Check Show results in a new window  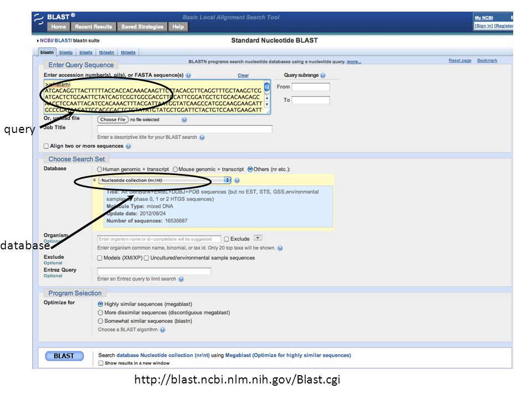tap(101, 364)
